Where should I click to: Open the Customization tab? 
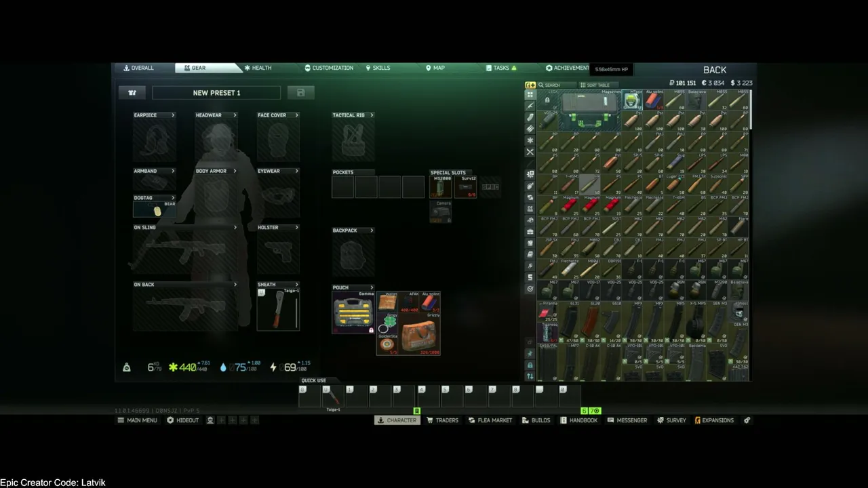pos(329,68)
